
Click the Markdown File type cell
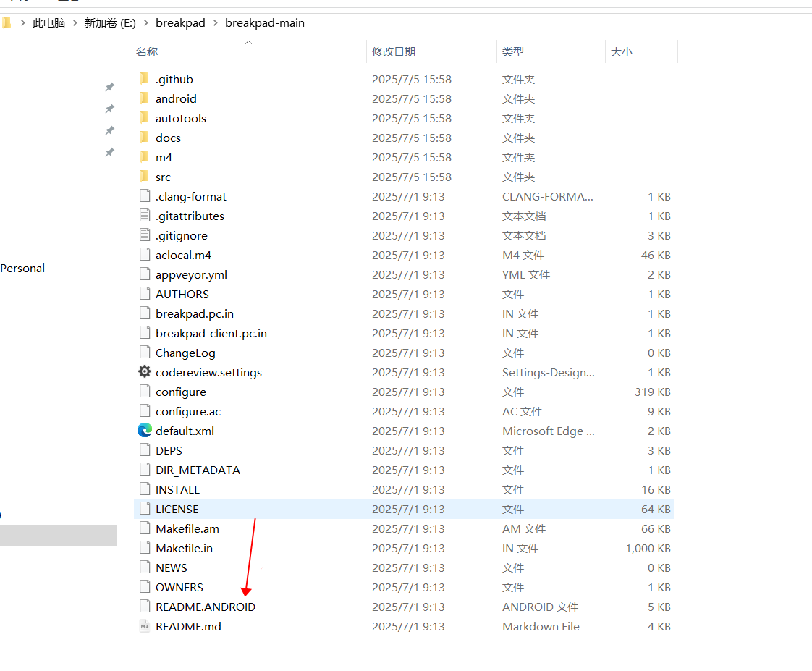(x=541, y=626)
